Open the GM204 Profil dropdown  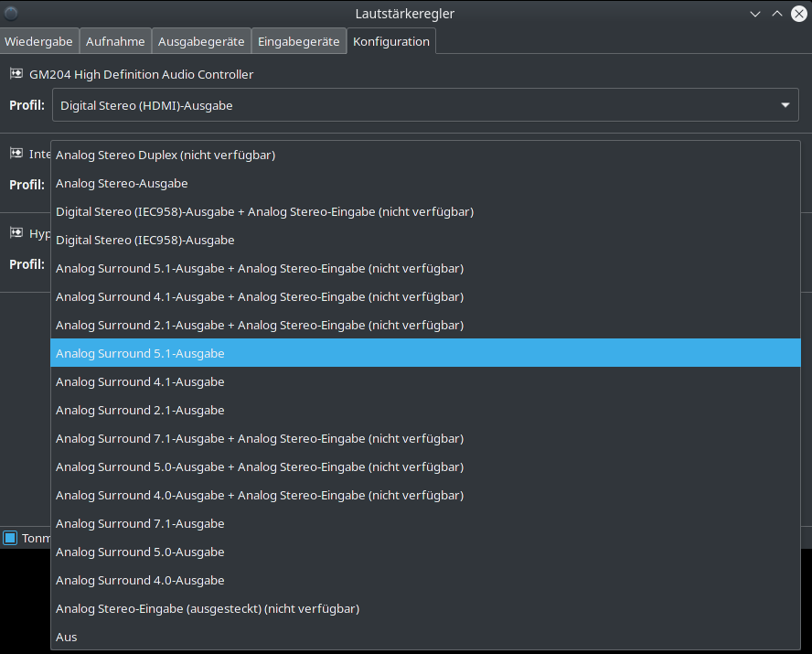425,105
